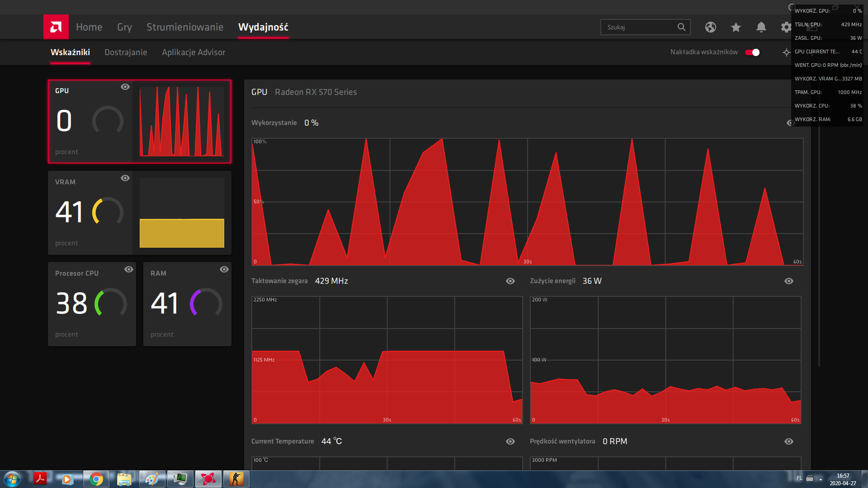Image resolution: width=868 pixels, height=488 pixels.
Task: Click the WYKORZ. CPU overlay row
Action: tap(828, 106)
